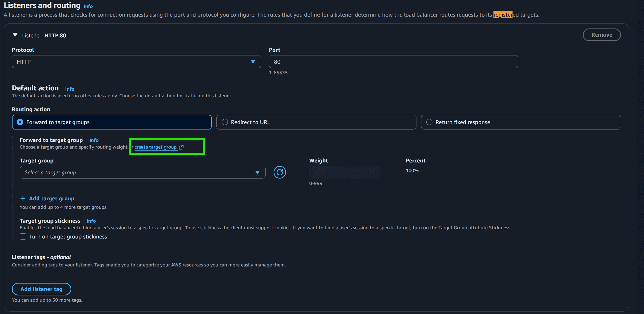Image resolution: width=644 pixels, height=314 pixels.
Task: Collapse the Listener HTTP:80 section
Action: pyautogui.click(x=15, y=35)
